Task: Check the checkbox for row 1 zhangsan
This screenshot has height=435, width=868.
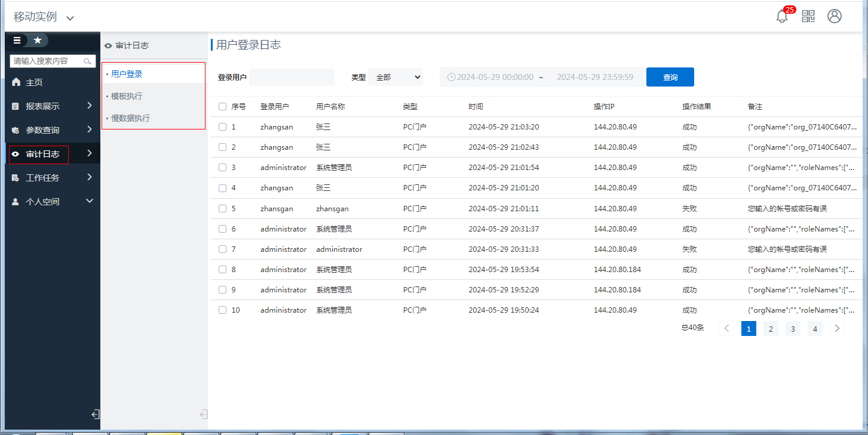Action: (x=222, y=127)
